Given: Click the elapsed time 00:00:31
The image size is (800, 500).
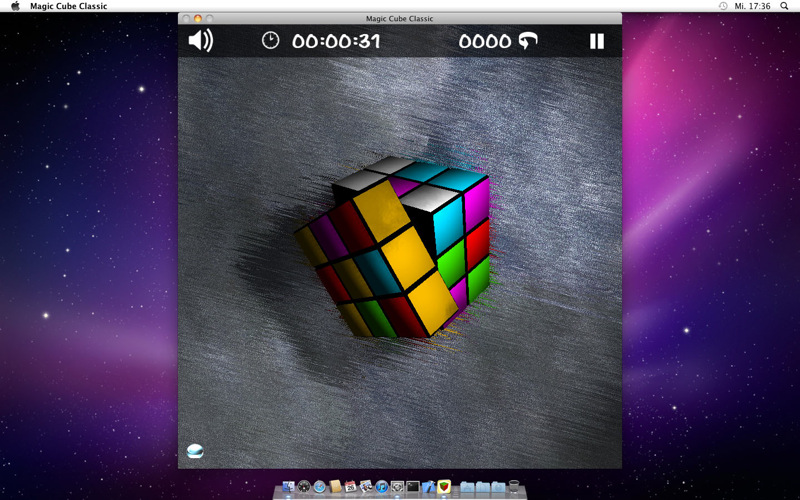Looking at the screenshot, I should 336,41.
